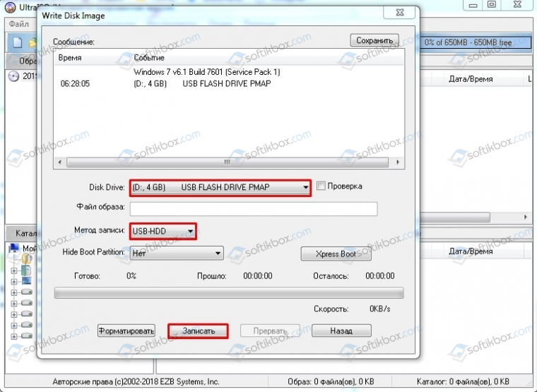Image resolution: width=537 pixels, height=392 pixels.
Task: Open the Метод записи USB-HDD dropdown
Action: [163, 231]
